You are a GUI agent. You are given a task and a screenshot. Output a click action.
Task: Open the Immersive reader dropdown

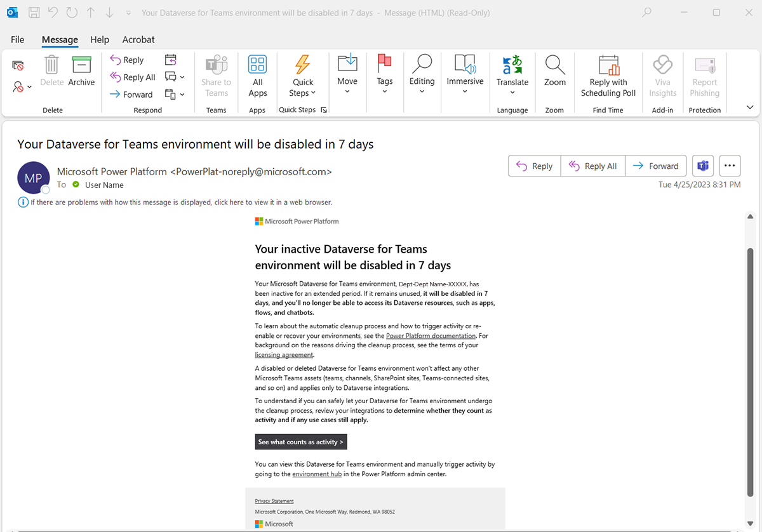click(465, 74)
